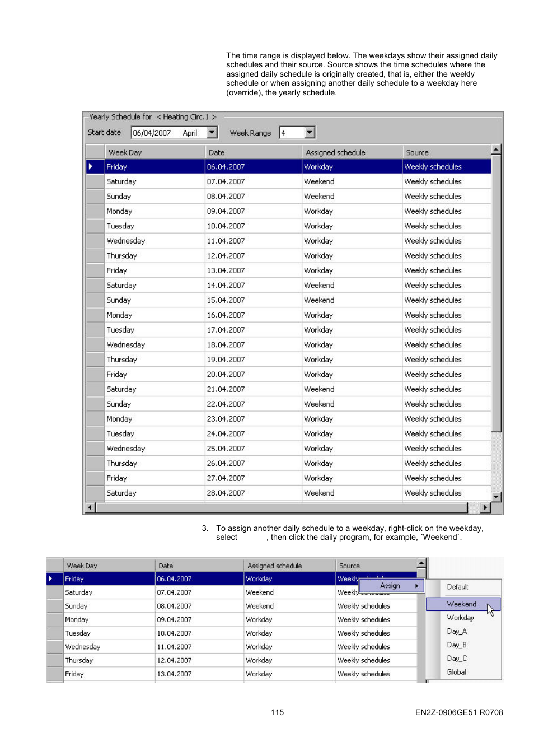Select Monday 09.04.2007 row in lower table
This screenshot has height=756, width=534.
pyautogui.click(x=232, y=620)
